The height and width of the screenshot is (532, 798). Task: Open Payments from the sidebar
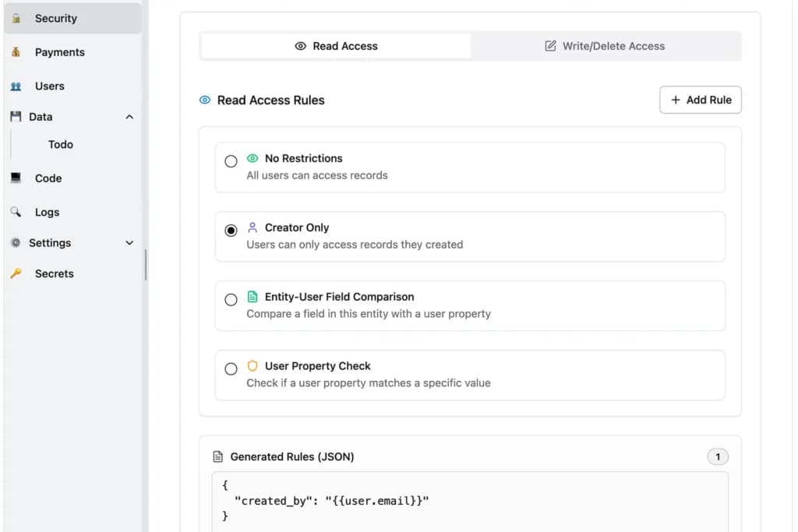[72, 52]
